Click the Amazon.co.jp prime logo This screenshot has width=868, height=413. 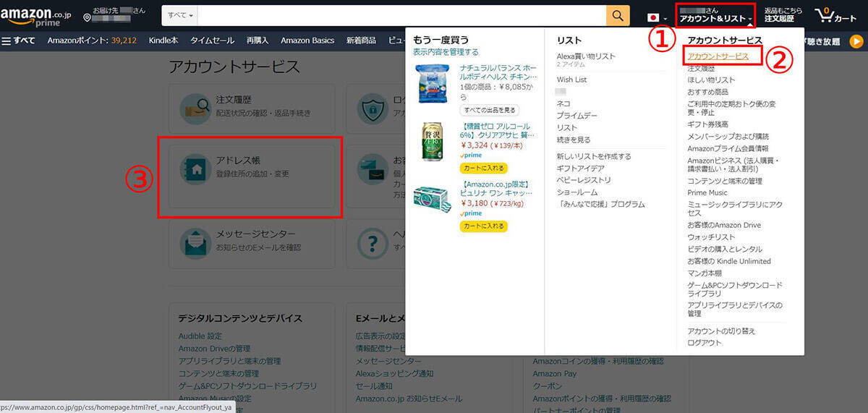[x=35, y=16]
